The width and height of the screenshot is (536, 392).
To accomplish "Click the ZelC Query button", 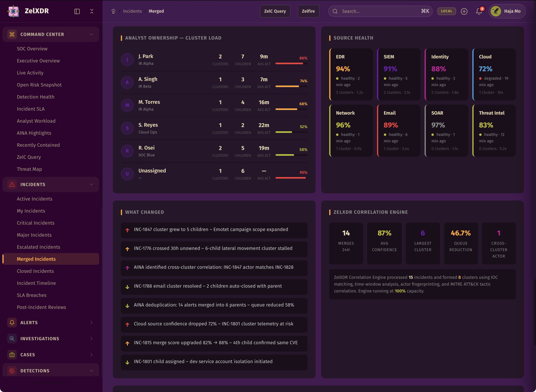I will pyautogui.click(x=275, y=11).
